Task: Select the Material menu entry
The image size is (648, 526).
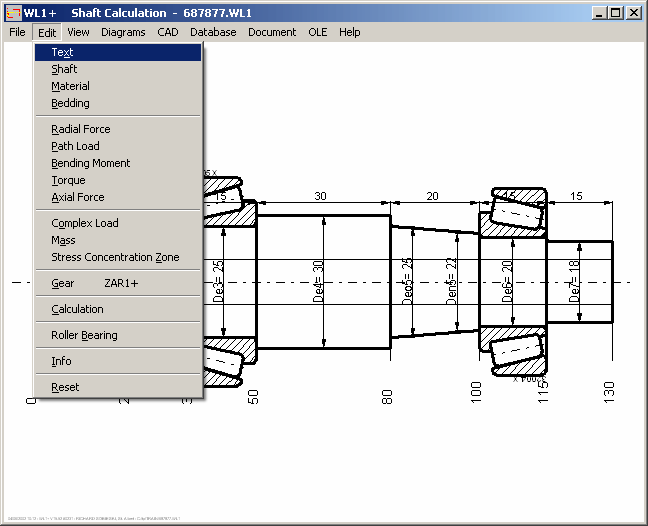Action: point(70,86)
